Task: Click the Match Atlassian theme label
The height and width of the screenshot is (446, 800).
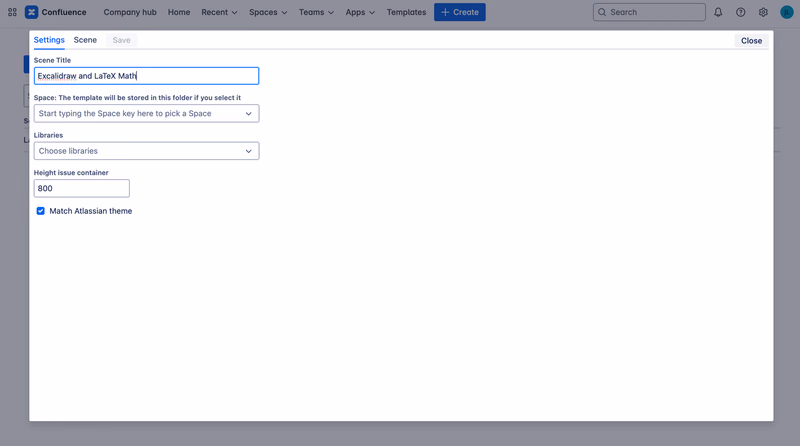Action: tap(90, 211)
